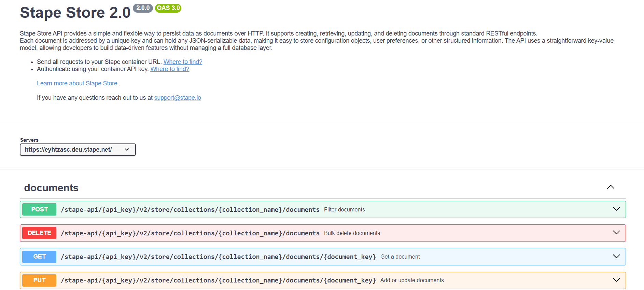Viewport: 644px width, 290px height.
Task: Click the blue GET method badge
Action: tap(39, 257)
